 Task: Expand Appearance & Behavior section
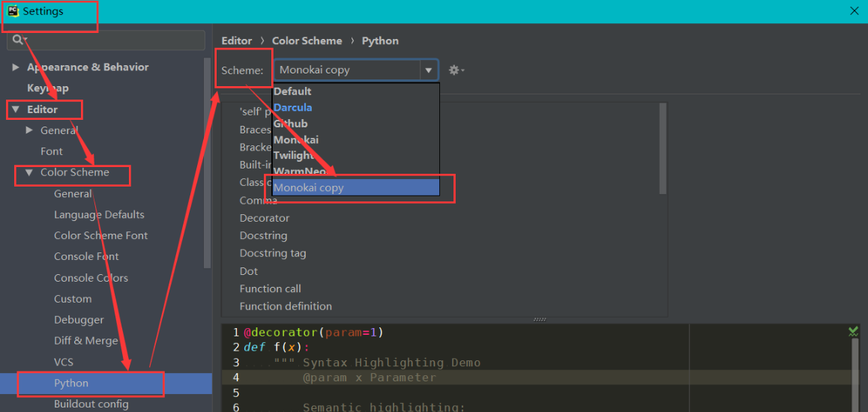(16, 67)
